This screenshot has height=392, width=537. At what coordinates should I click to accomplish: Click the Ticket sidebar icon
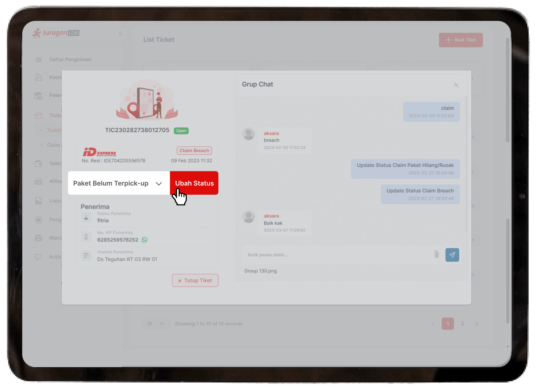39,115
